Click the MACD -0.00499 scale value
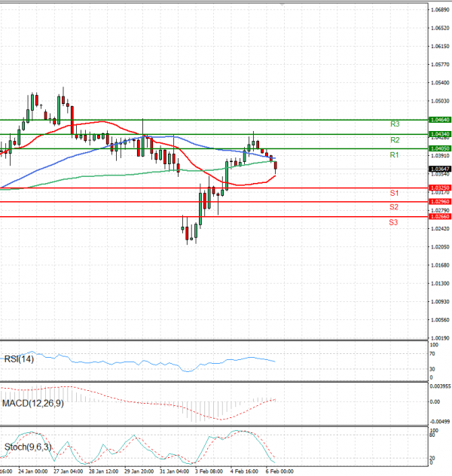Viewport: 452px width, 476px height. pos(440,422)
